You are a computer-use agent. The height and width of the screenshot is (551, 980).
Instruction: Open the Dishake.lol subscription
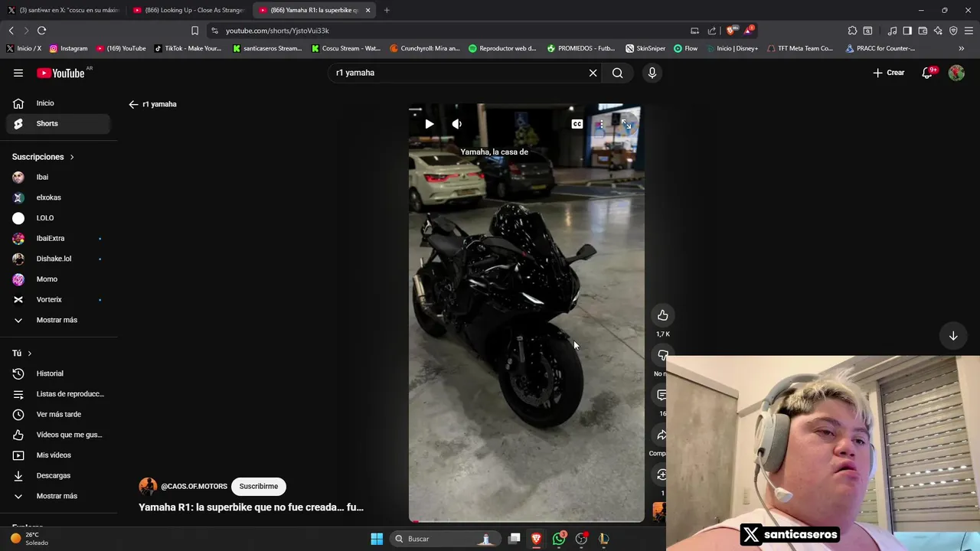click(x=58, y=259)
